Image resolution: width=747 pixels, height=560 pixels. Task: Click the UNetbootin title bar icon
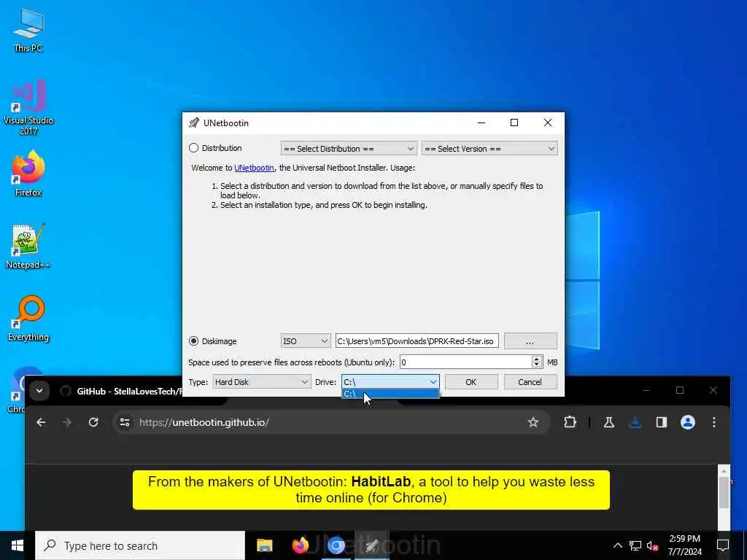pos(194,122)
